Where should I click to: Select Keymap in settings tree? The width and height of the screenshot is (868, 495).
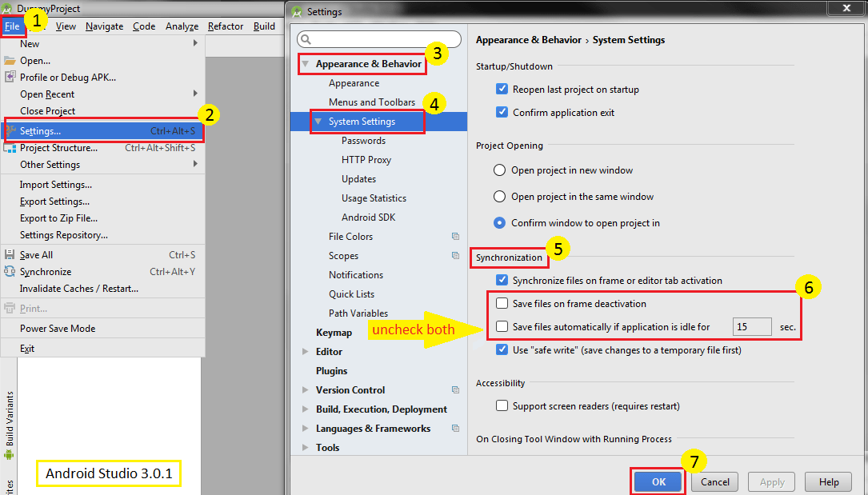point(334,333)
